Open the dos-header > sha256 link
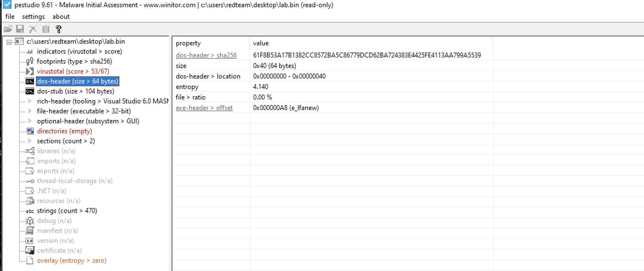 [206, 55]
